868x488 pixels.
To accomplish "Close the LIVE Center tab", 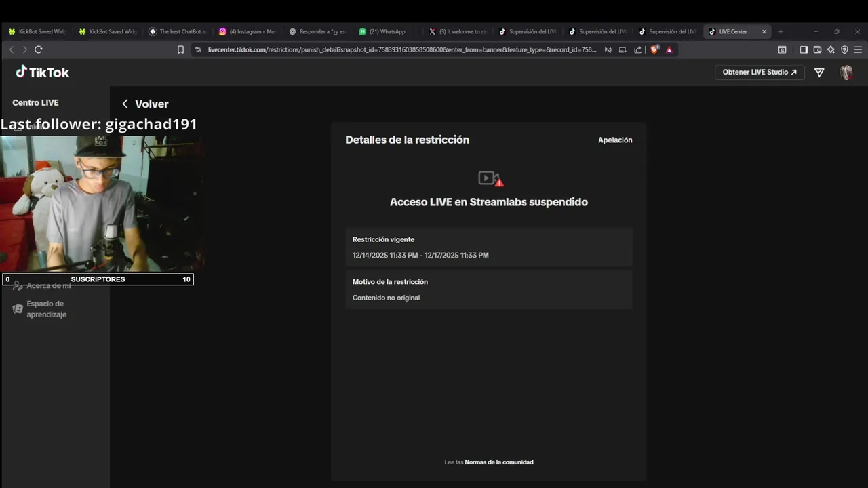I will pyautogui.click(x=764, y=31).
